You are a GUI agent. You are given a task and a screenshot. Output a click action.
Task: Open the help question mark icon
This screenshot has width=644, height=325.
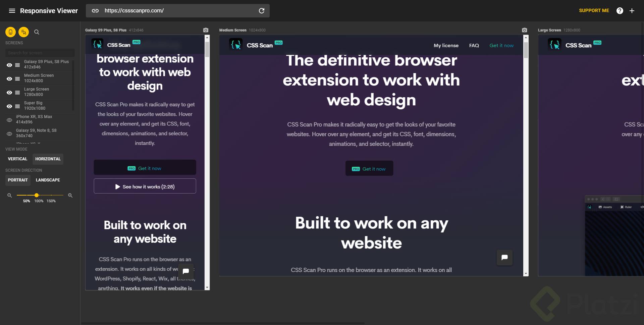tap(620, 11)
